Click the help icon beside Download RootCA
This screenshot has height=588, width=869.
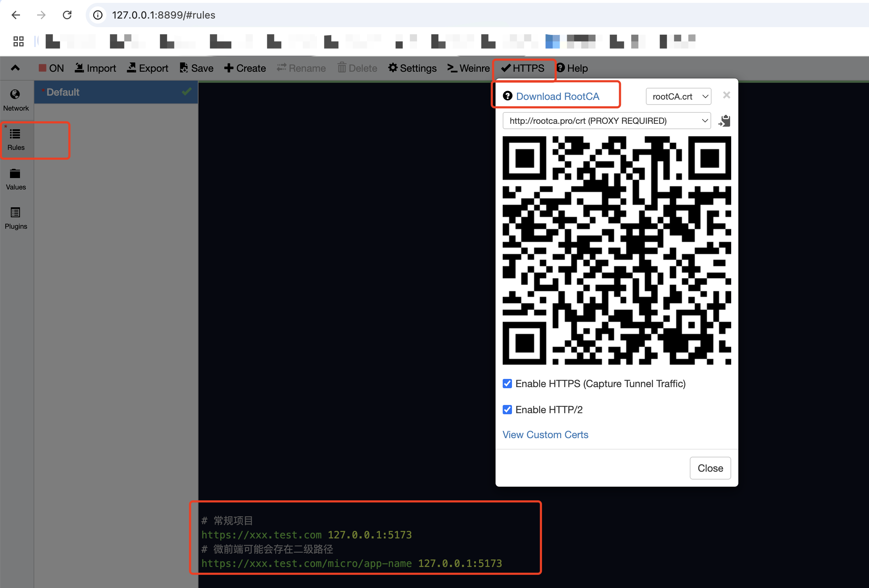(x=507, y=96)
